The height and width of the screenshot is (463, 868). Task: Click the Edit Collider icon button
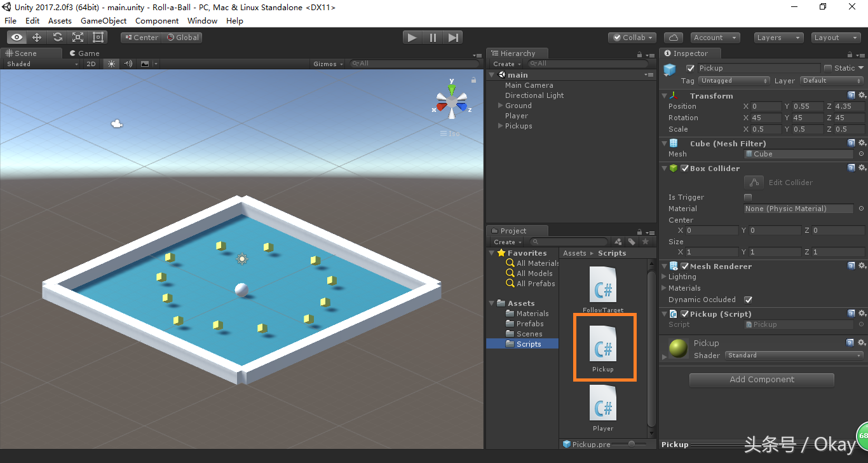pos(754,183)
